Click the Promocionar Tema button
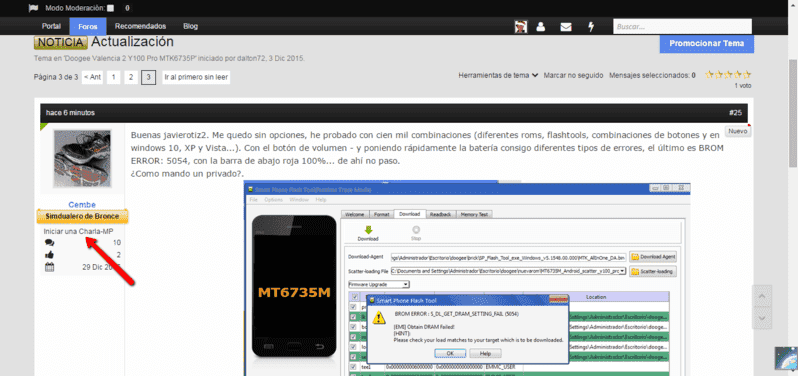798x376 pixels. pyautogui.click(x=706, y=44)
